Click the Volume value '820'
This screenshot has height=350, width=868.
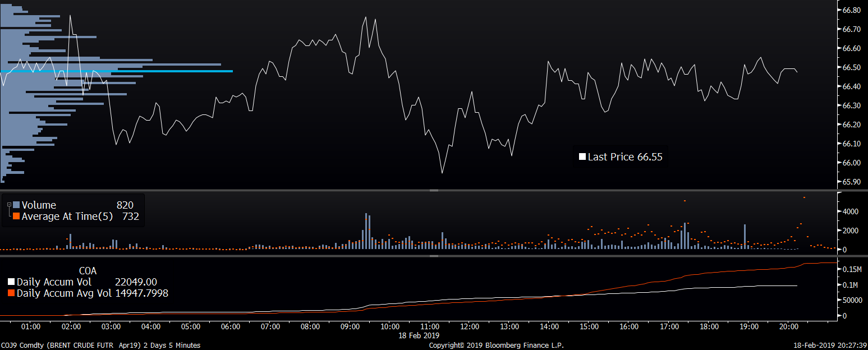[x=125, y=205]
